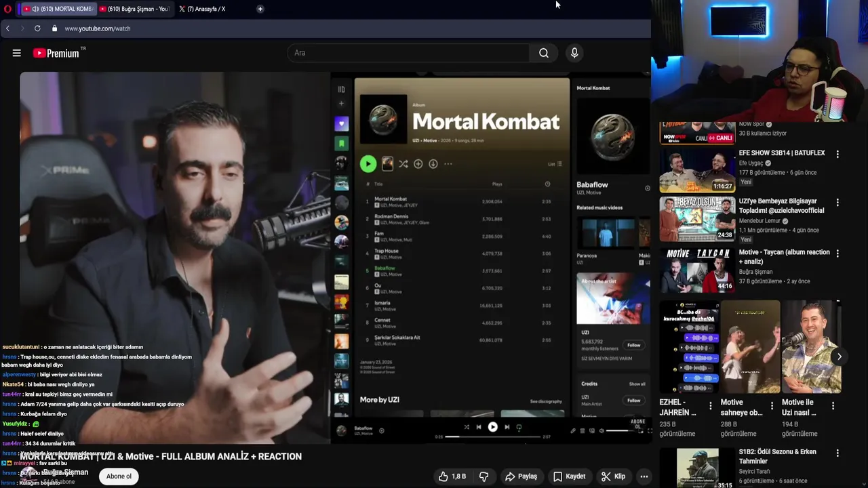Open options menu for EFE SHOW S3B14 video
Viewport: 868px width, 488px height.
(837, 155)
